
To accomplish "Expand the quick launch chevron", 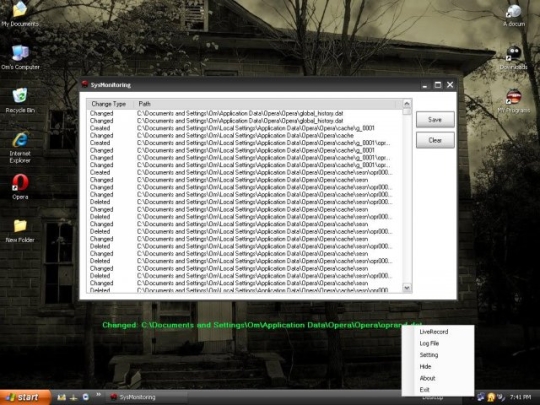I will 98,395.
